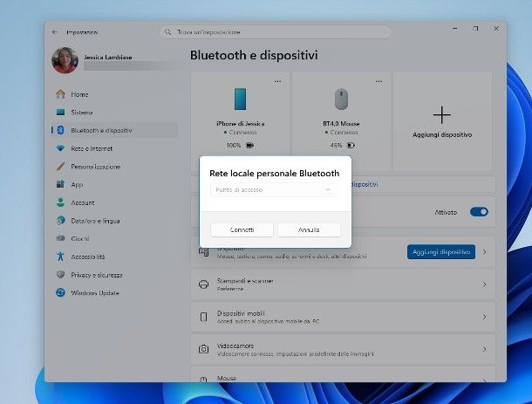Click the Bluetooth e dispositivi page heading

(x=254, y=55)
